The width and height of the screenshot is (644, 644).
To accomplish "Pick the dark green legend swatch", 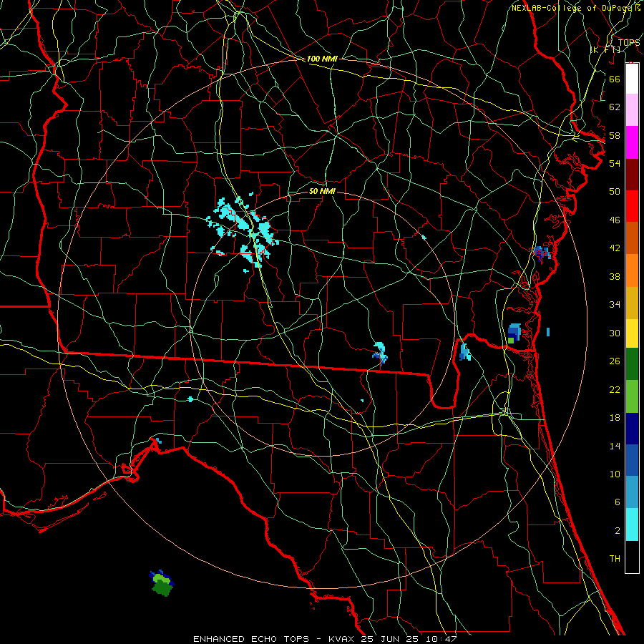I will [632, 364].
